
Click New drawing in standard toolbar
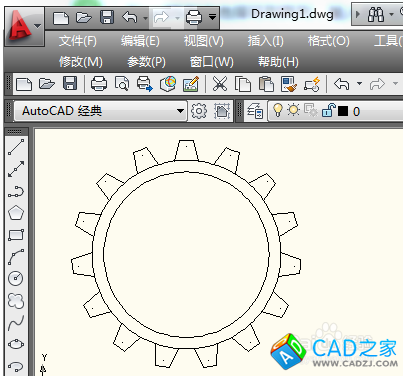24,84
